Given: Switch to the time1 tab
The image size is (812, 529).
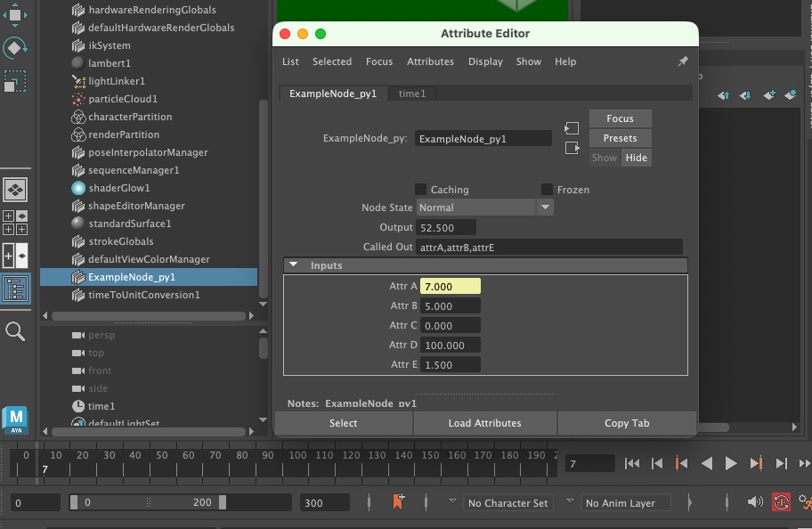Looking at the screenshot, I should (411, 94).
